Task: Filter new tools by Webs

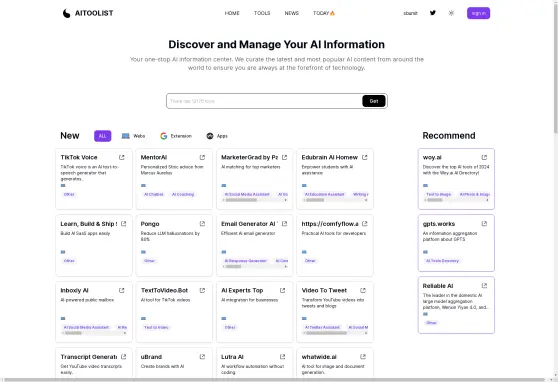Action: [133, 136]
